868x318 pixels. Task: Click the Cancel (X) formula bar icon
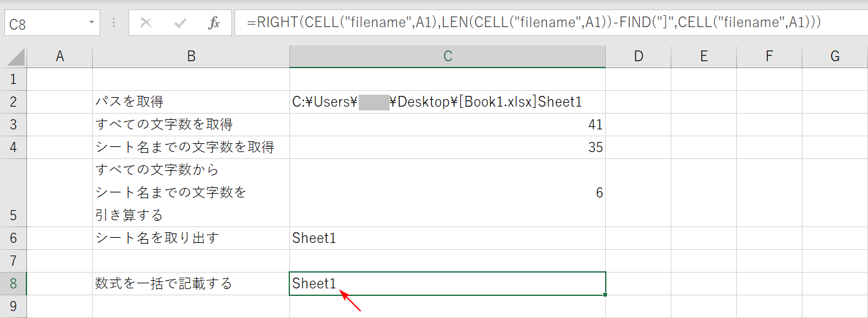(x=146, y=24)
